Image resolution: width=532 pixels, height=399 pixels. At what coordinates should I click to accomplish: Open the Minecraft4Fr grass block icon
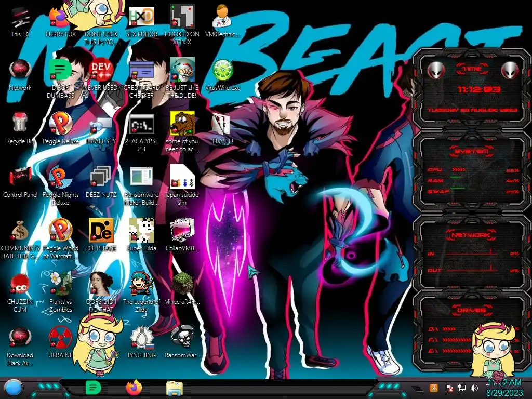coord(182,284)
